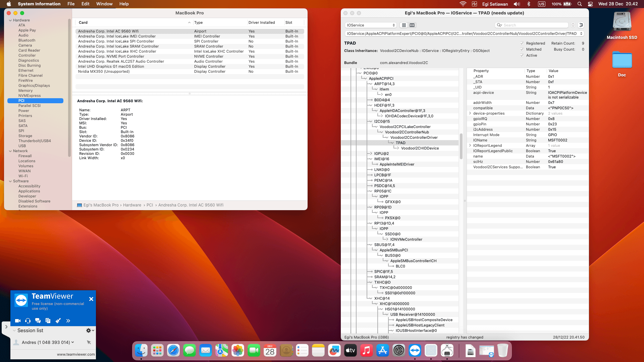Click the TeamViewer video camera icon
The image size is (644, 362).
18,321
